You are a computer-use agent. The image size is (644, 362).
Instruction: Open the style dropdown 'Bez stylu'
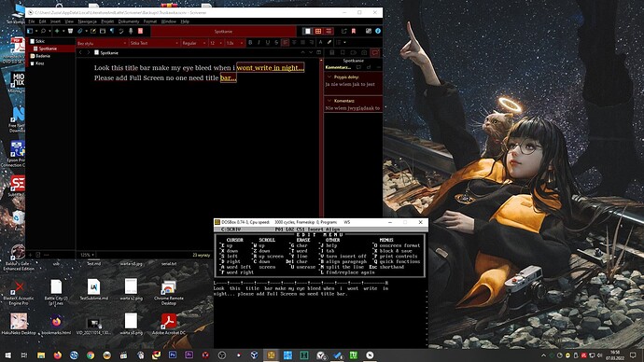tap(102, 43)
